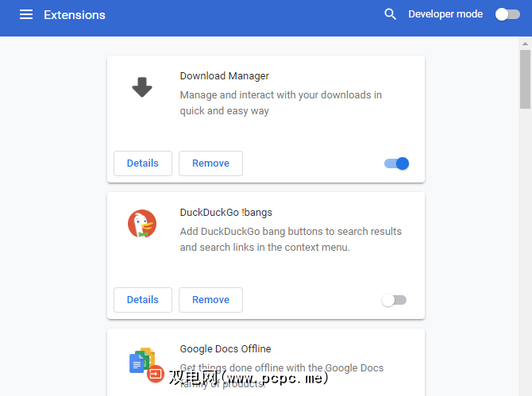Click the Developer mode label
532x396 pixels.
click(x=445, y=14)
